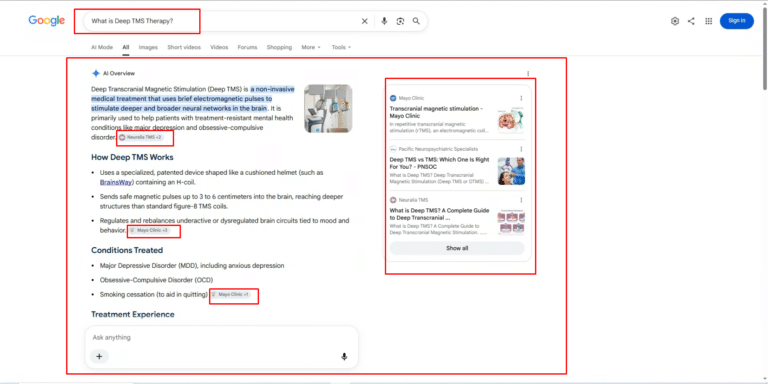Open the Videos tab

(219, 48)
